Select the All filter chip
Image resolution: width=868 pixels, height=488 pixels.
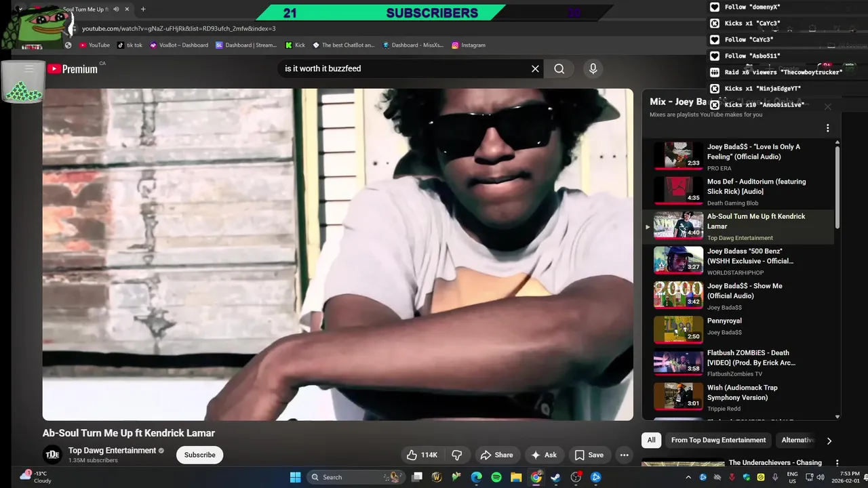point(651,440)
